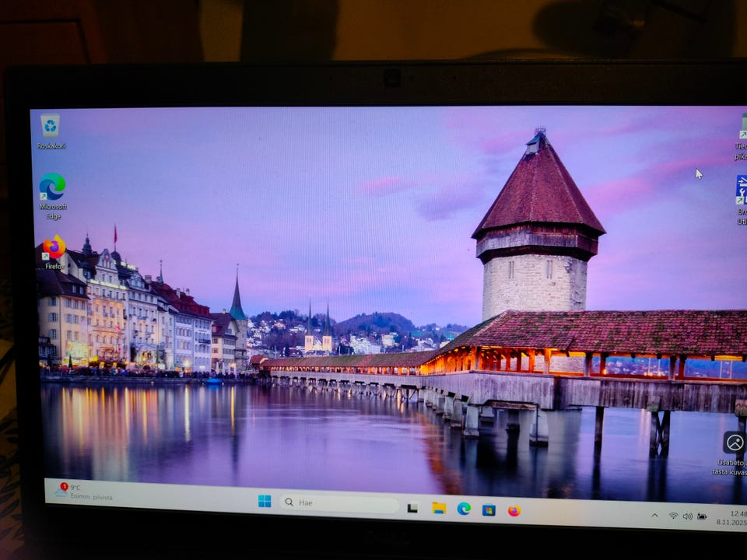The image size is (747, 560).
Task: Open Task View from the taskbar
Action: pyautogui.click(x=412, y=508)
